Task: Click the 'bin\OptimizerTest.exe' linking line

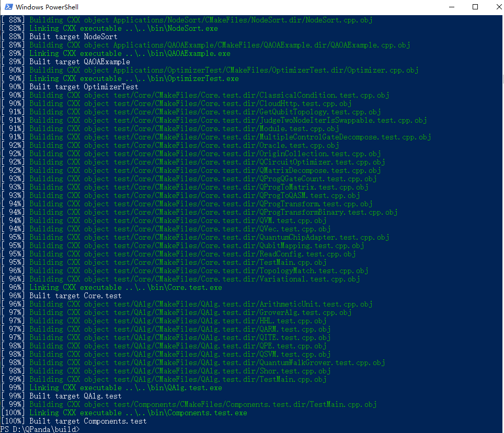Action: (120, 78)
